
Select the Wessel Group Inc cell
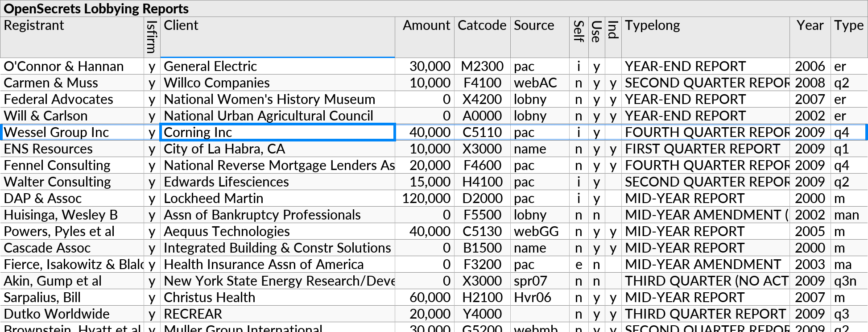(x=72, y=132)
